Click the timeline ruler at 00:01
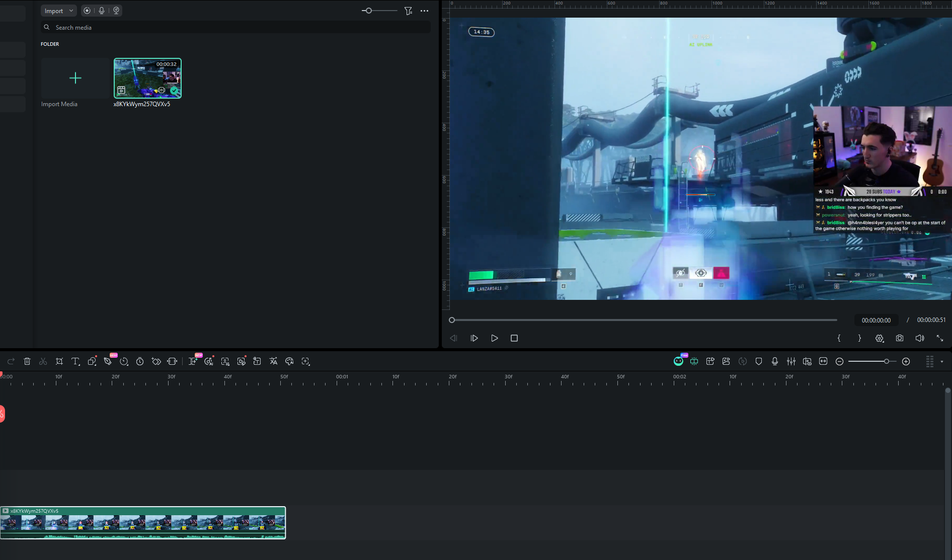952x560 pixels. click(342, 377)
